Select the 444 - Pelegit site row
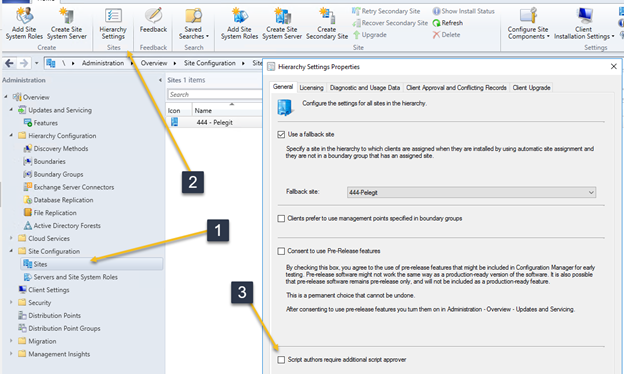Screen dimensions: 624x374 [x=214, y=123]
